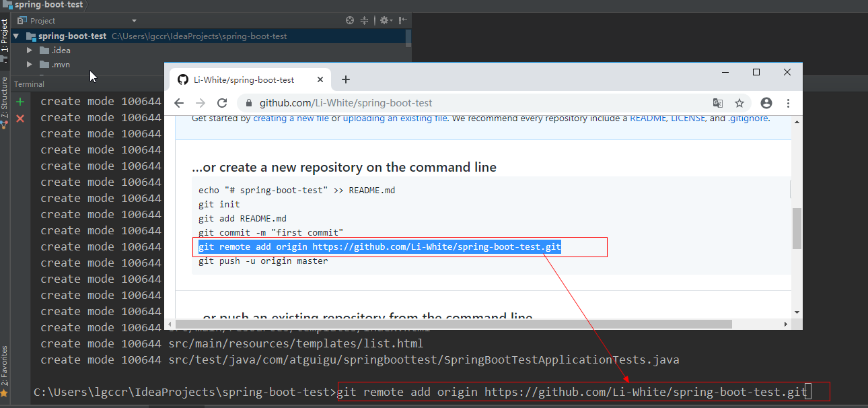Hide the Project tool window
The height and width of the screenshot is (408, 868).
[402, 21]
